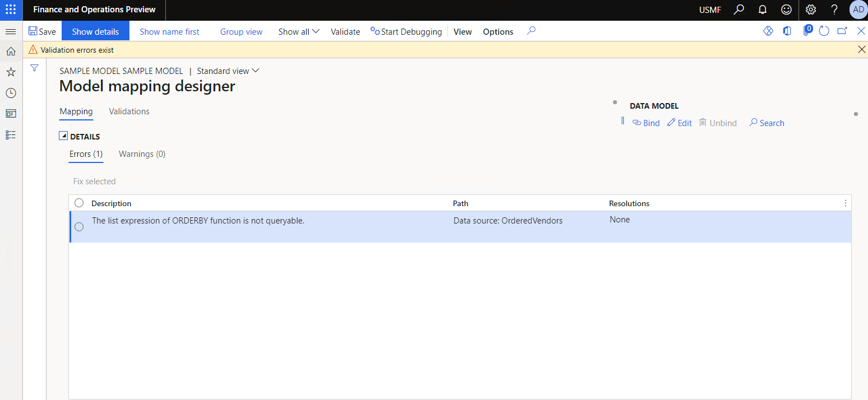This screenshot has width=868, height=400.
Task: Open in Microsoft Office icon
Action: [787, 31]
